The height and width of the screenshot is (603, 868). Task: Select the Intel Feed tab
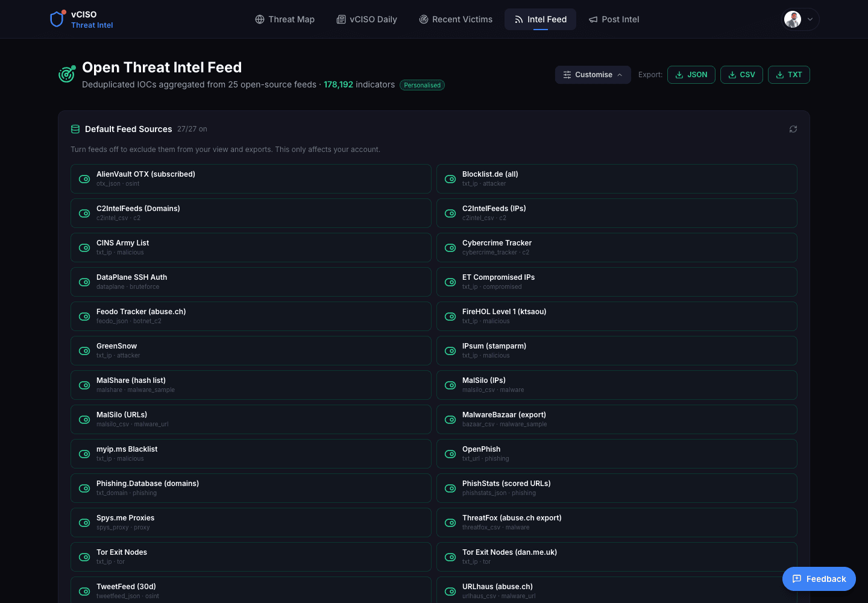tap(541, 19)
